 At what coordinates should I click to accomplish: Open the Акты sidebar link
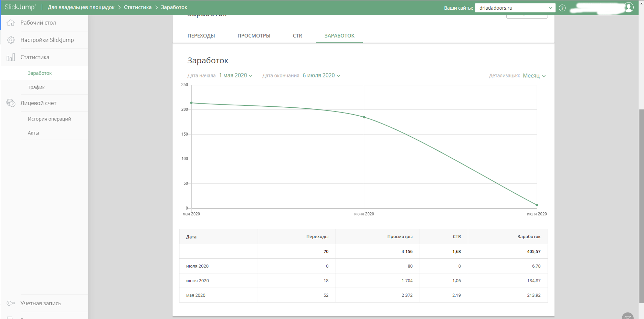coord(33,133)
